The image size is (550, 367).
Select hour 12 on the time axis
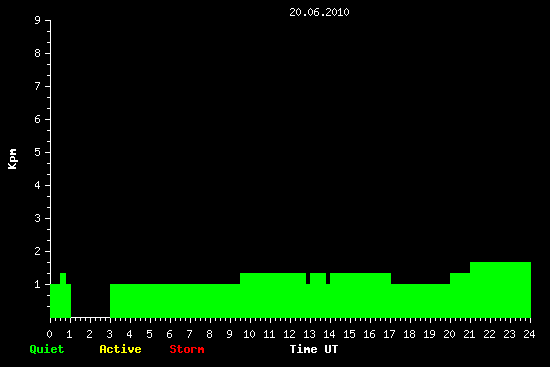pyautogui.click(x=289, y=334)
